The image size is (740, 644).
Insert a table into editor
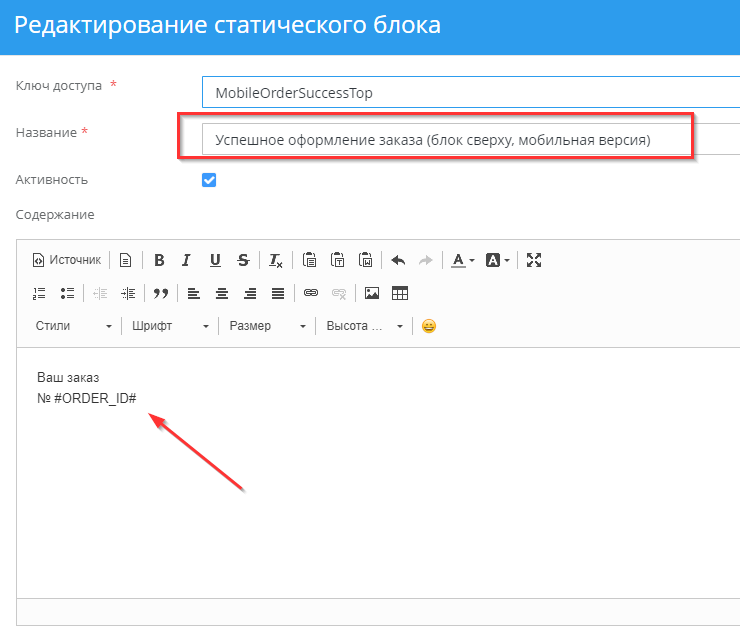(x=400, y=293)
